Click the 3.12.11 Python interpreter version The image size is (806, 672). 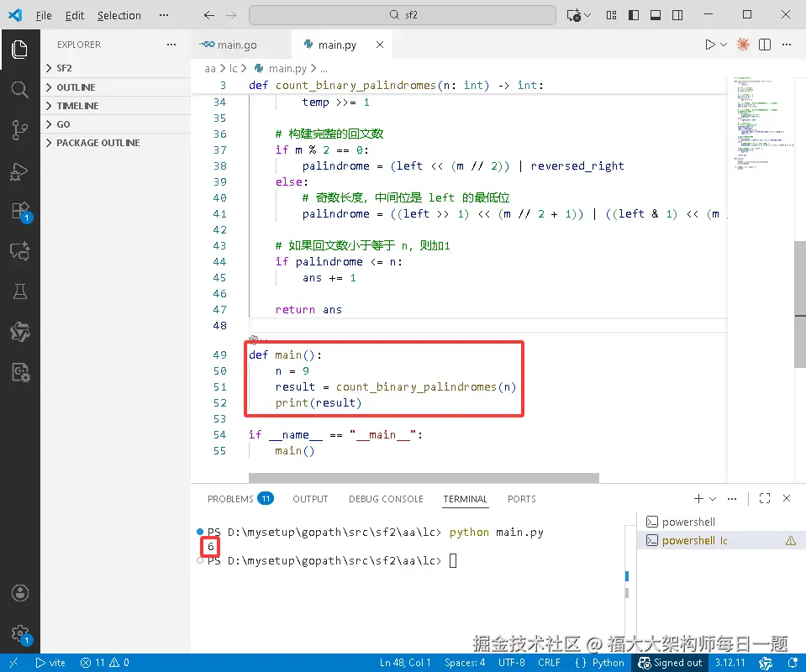[x=730, y=663]
